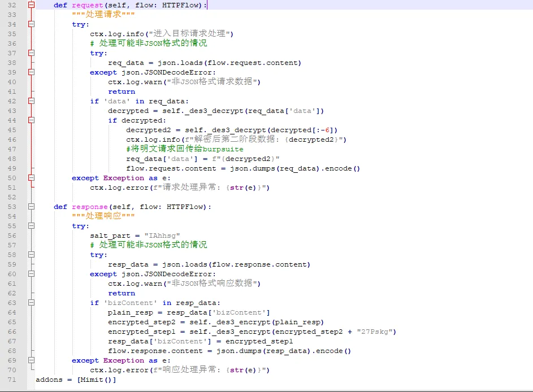
Task: Click the 'request' function name
Action: [x=88, y=6]
